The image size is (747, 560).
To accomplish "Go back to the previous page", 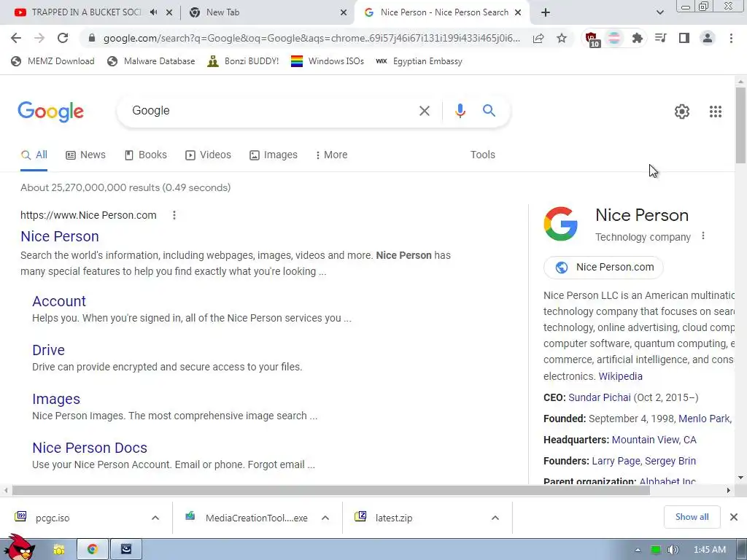I will click(16, 38).
